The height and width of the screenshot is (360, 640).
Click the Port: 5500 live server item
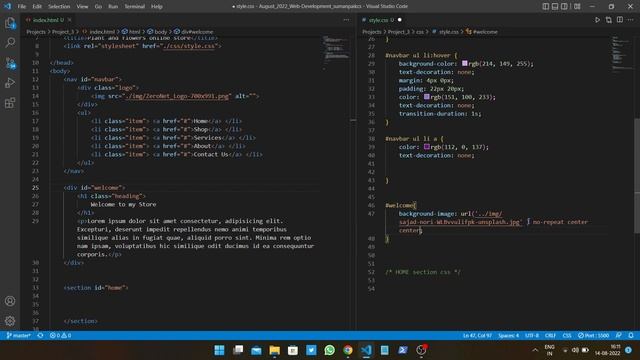point(593,336)
